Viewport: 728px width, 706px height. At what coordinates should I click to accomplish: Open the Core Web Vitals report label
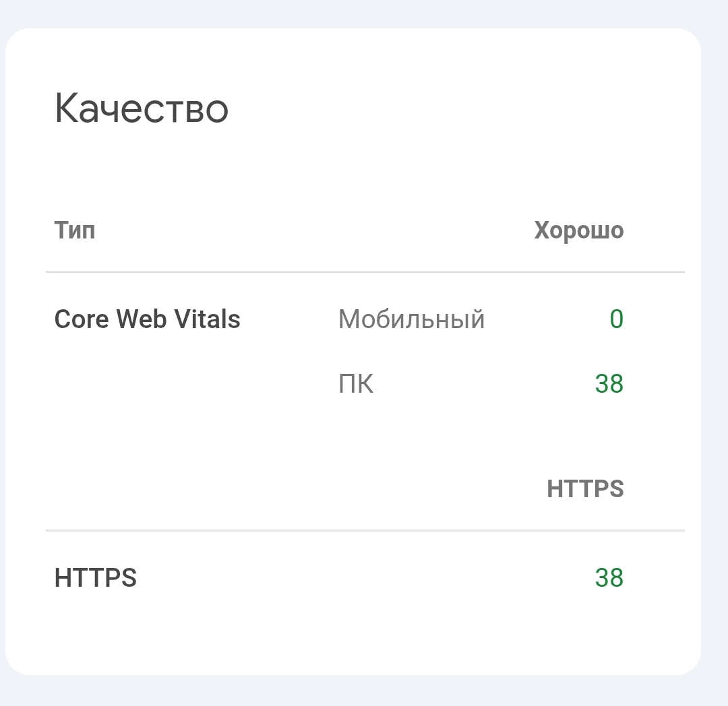pos(147,319)
